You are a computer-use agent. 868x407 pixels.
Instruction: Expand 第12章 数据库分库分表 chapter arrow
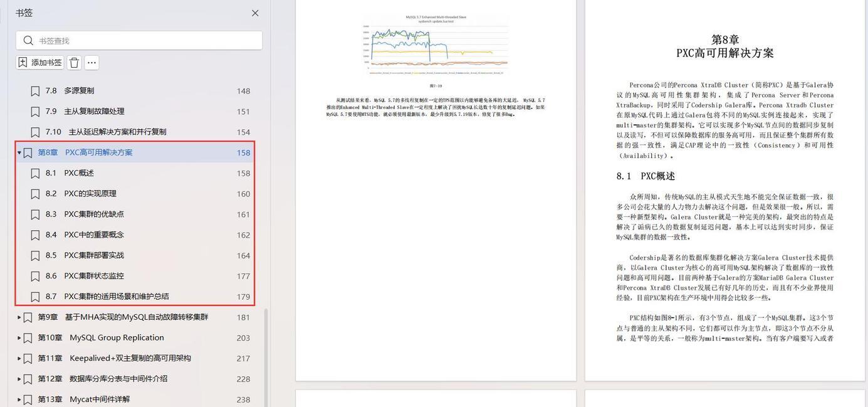point(19,379)
